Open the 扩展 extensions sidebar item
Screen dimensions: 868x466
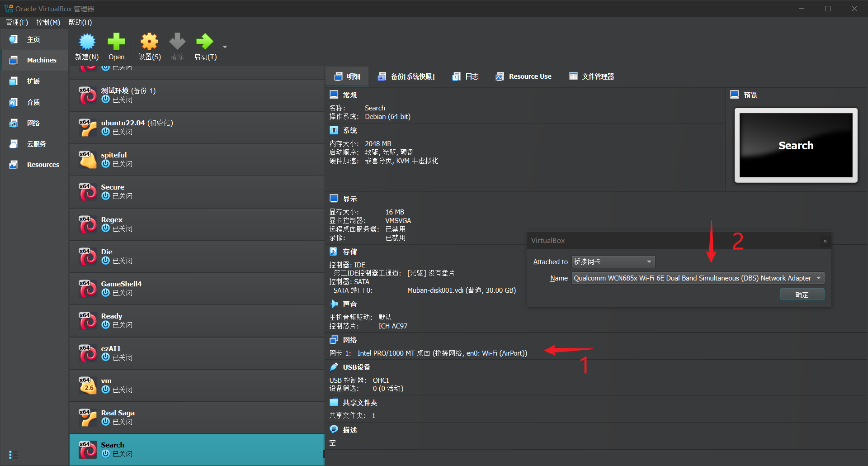tap(34, 81)
